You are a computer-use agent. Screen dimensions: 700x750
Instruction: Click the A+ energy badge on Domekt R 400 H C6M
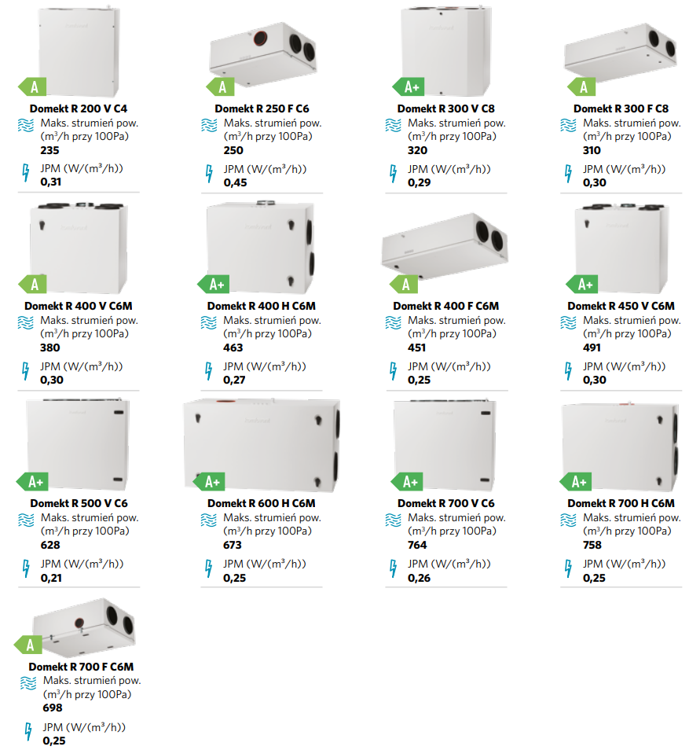[213, 284]
